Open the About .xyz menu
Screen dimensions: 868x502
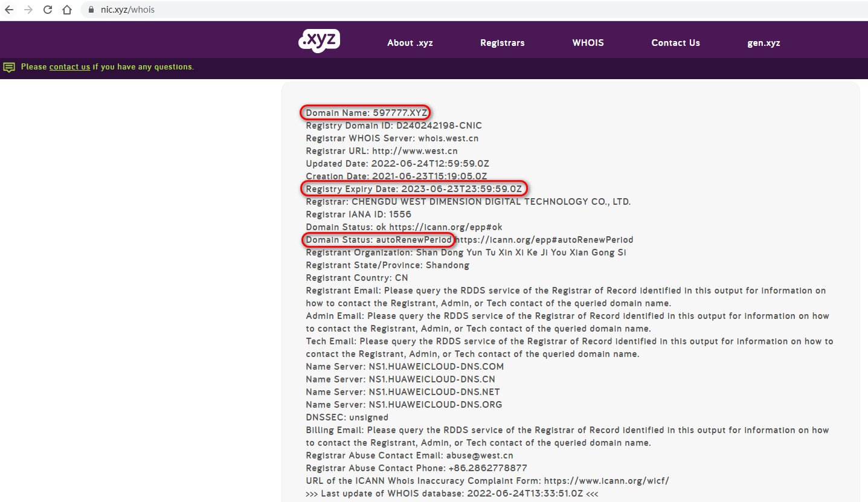410,43
